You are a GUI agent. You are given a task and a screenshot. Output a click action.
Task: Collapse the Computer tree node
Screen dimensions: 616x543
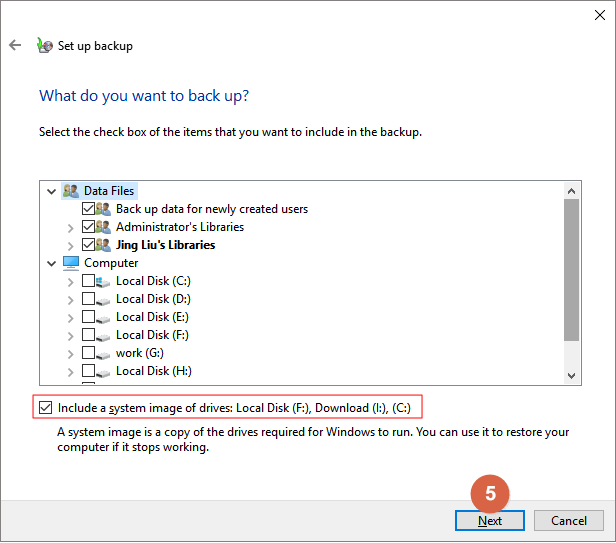(51, 263)
